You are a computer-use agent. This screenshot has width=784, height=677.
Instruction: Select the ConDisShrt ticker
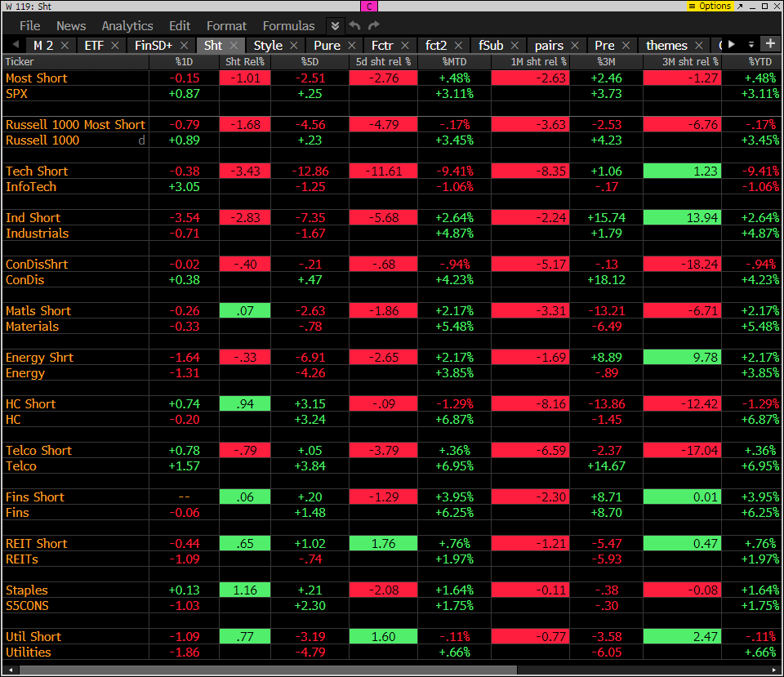click(37, 264)
